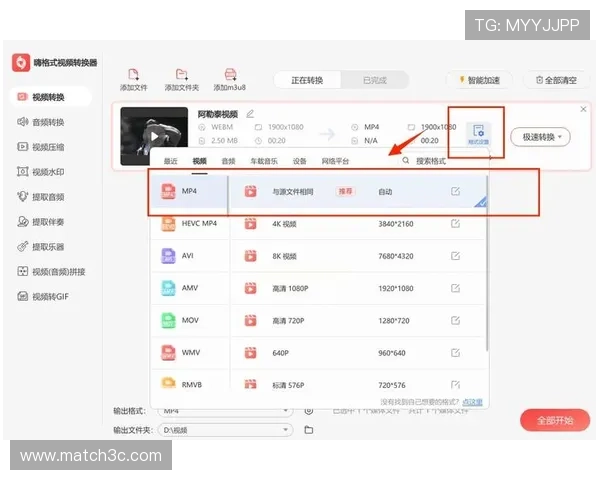Edit the 4K 视频 preset
This screenshot has width=600, height=480.
(455, 224)
